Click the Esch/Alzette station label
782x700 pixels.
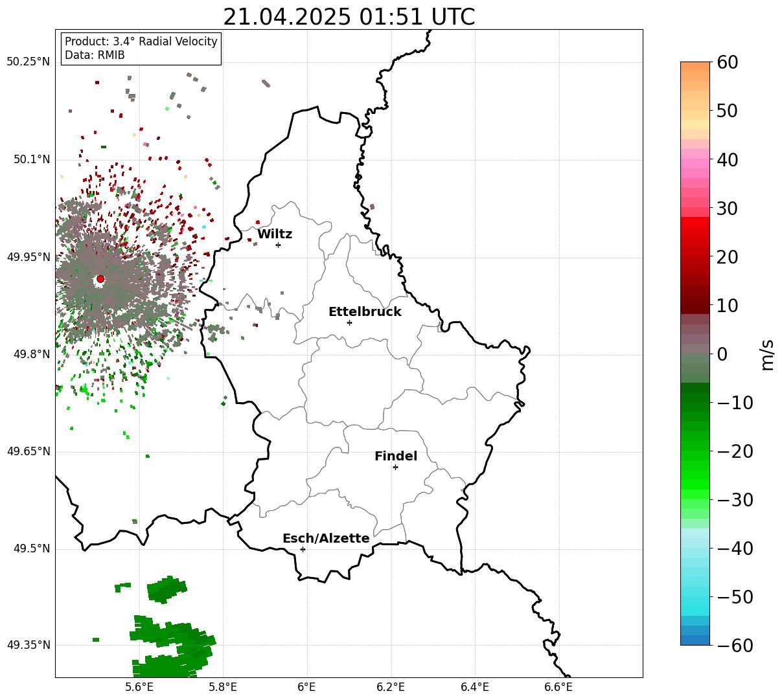tap(326, 539)
